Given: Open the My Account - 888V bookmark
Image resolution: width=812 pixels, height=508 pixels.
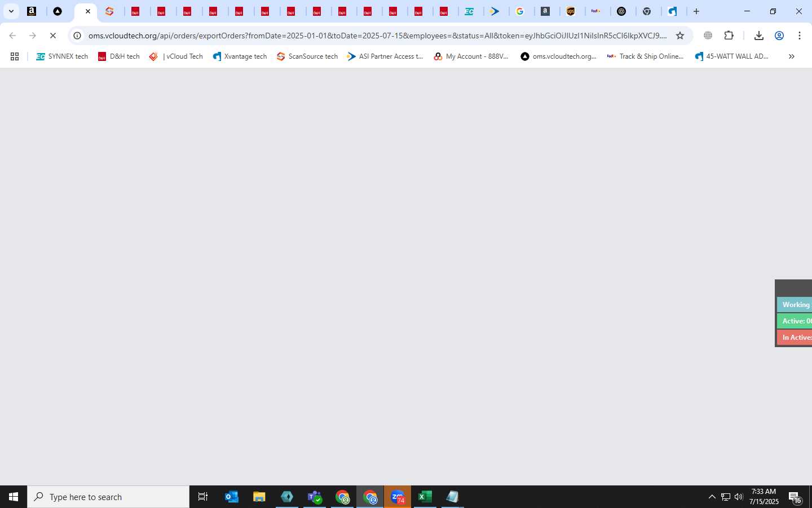Looking at the screenshot, I should (x=471, y=56).
